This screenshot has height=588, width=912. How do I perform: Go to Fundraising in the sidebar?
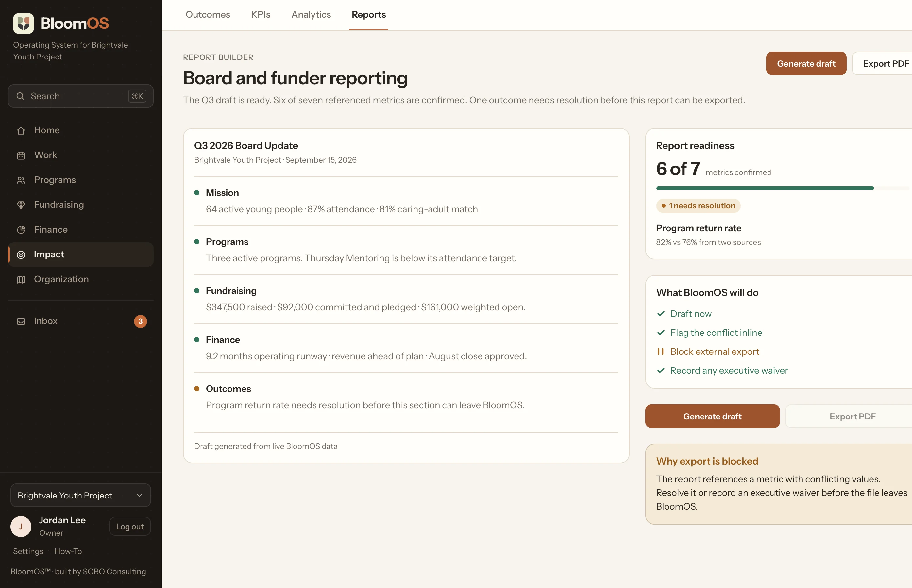(x=81, y=205)
